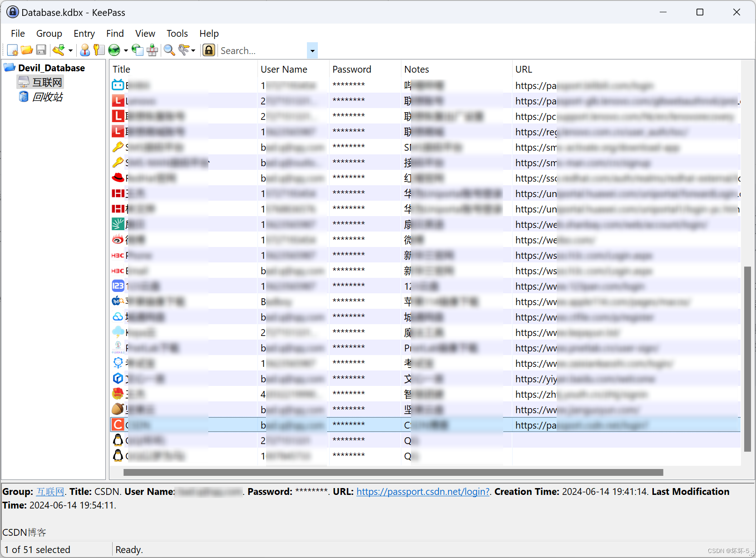Sort entries by the Notes column header
The height and width of the screenshot is (558, 756).
click(x=457, y=69)
